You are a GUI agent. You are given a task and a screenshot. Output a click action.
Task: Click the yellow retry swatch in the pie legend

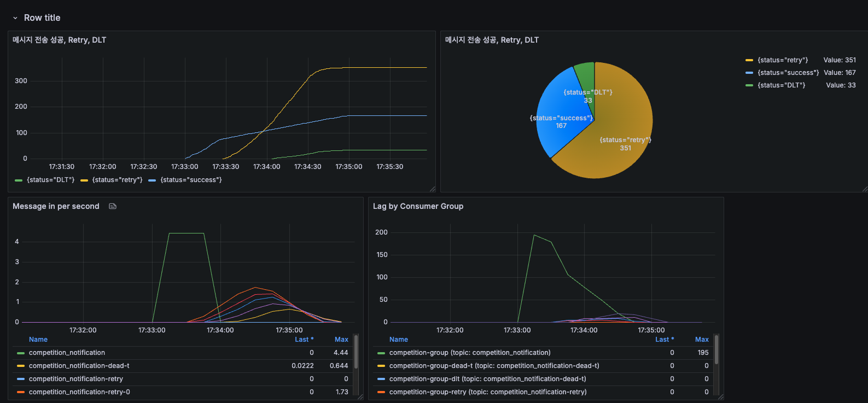749,60
